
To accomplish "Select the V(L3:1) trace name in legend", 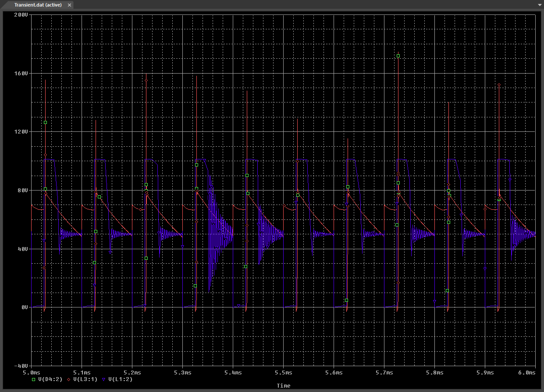I will click(85, 379).
